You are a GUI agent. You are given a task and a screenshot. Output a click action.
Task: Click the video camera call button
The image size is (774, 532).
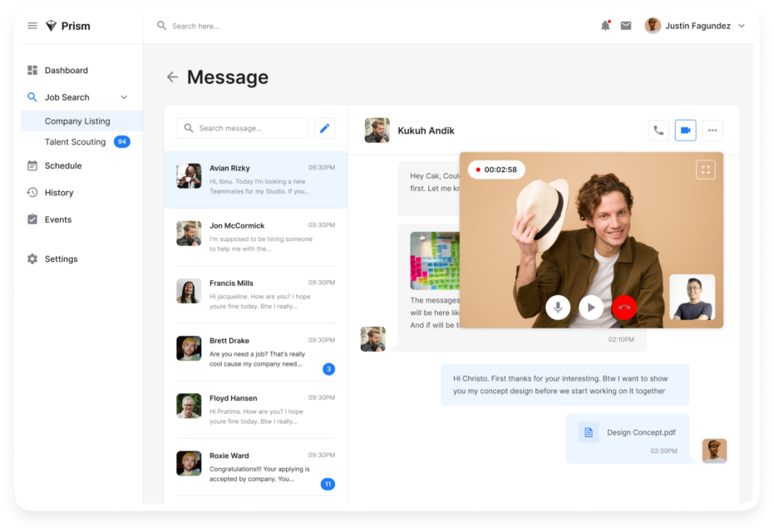point(686,131)
